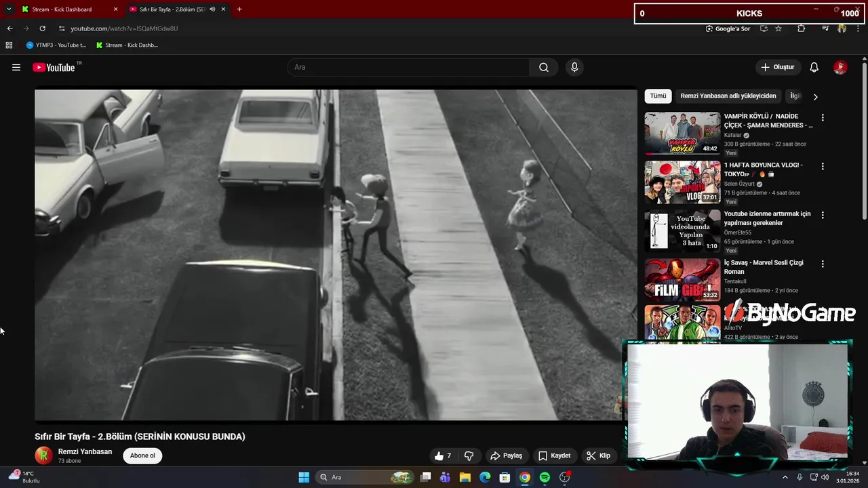868x488 pixels.
Task: Close the Stream - Kick Dashboard tab
Action: (115, 9)
